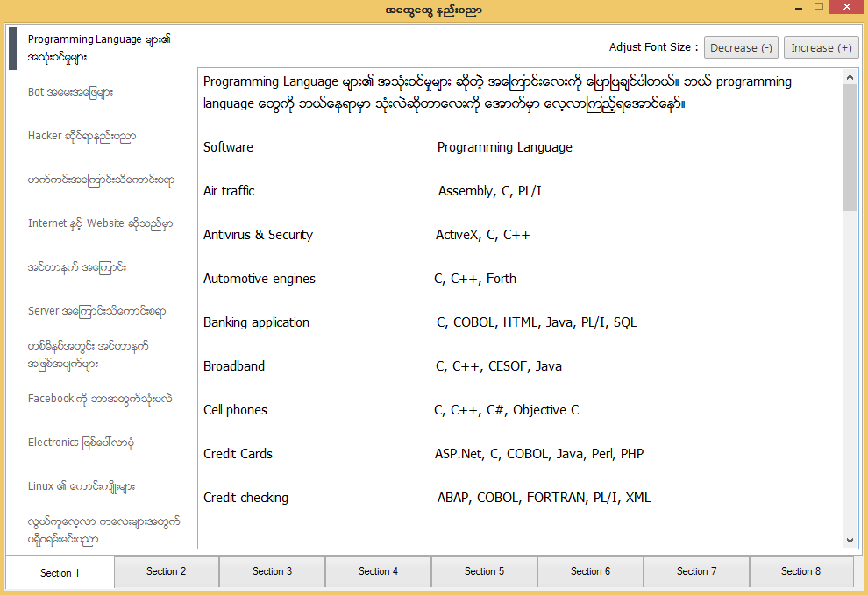The height and width of the screenshot is (595, 868).
Task: Open the Electronics article in the sidebar
Action: [x=82, y=443]
